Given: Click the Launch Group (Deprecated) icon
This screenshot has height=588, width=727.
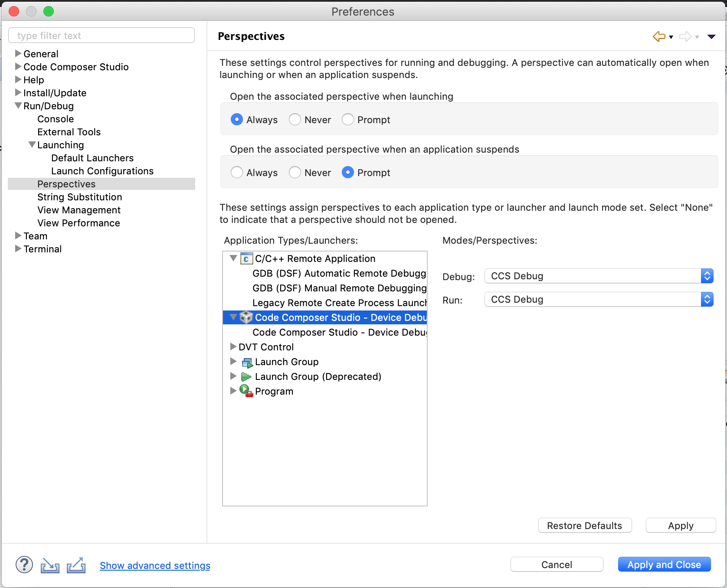Looking at the screenshot, I should [x=246, y=377].
